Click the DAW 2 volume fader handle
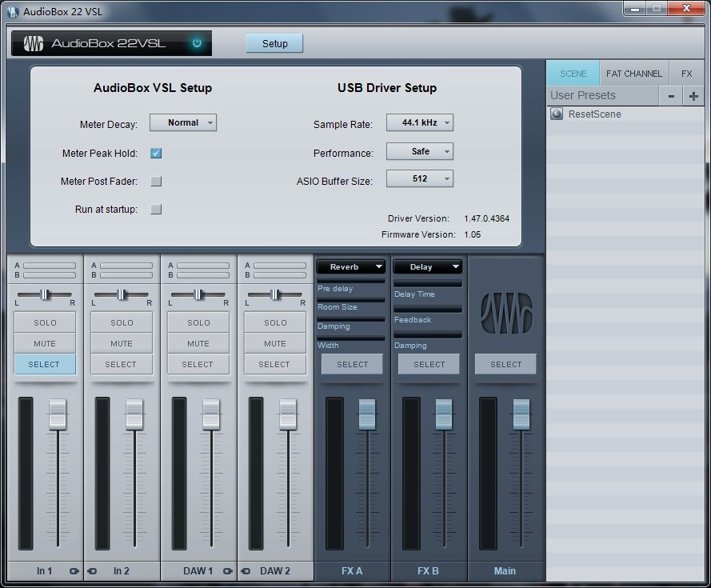The width and height of the screenshot is (711, 588). [x=288, y=414]
